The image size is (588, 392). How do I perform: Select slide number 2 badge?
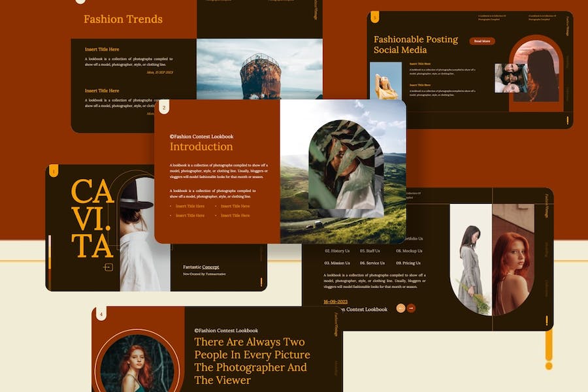[164, 107]
